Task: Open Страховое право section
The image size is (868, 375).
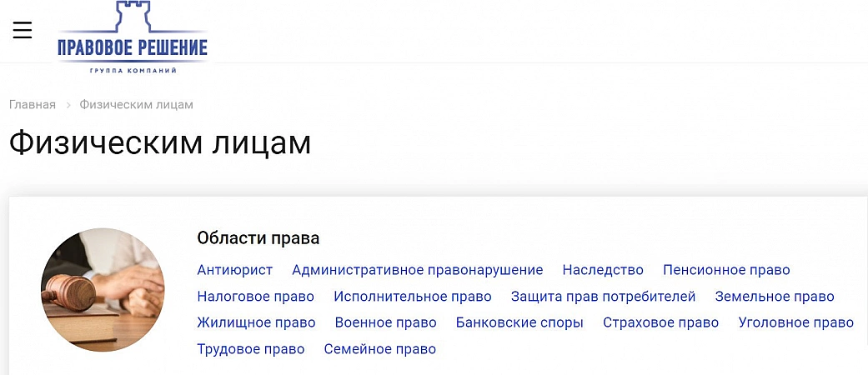Action: [x=660, y=322]
